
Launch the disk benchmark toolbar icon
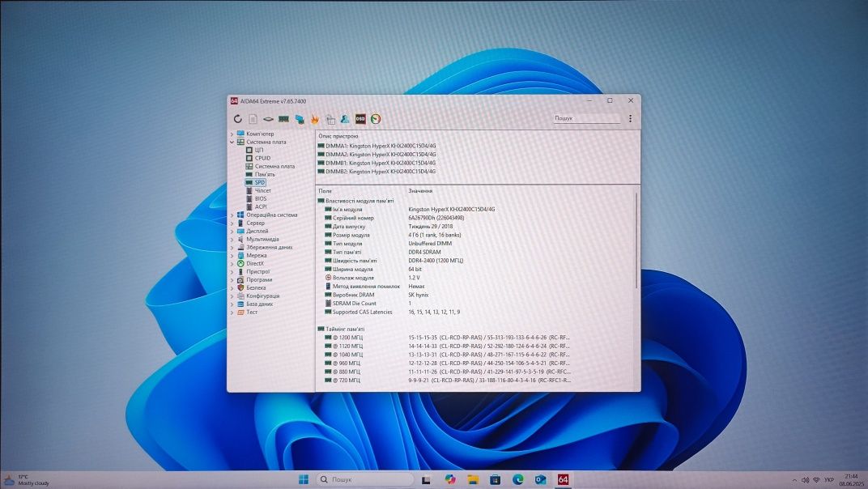pyautogui.click(x=268, y=119)
